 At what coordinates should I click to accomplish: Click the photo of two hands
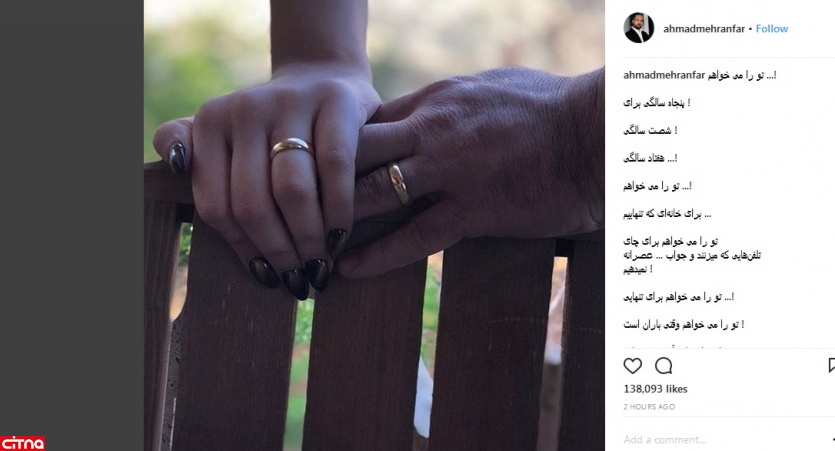pyautogui.click(x=374, y=225)
